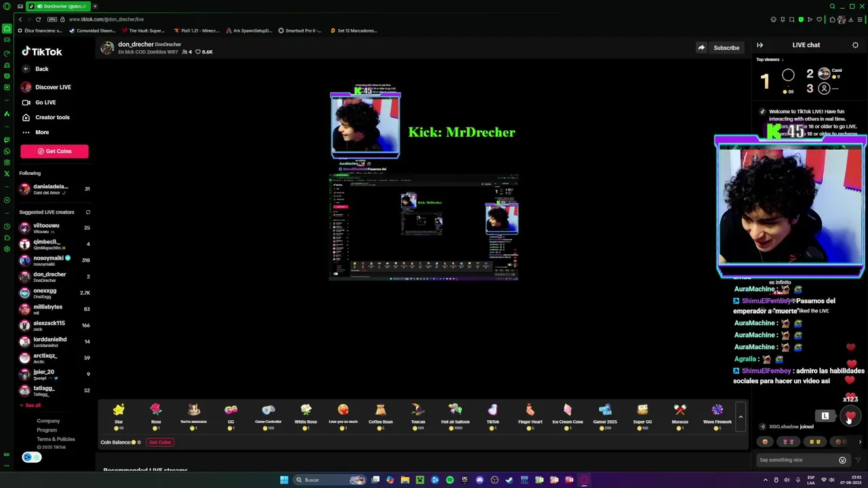Open danieladela's live under Following
This screenshot has width=868, height=488.
(54, 189)
